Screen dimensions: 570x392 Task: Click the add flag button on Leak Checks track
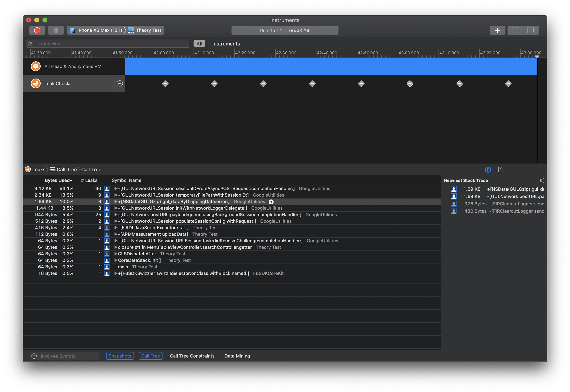[120, 83]
